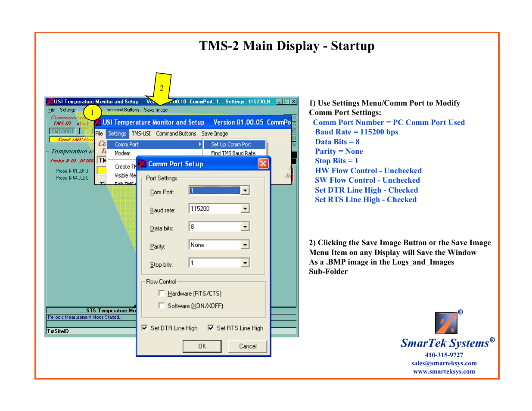This screenshot has height=411, width=532.
Task: Open the Settings menu in the main window
Action: (68, 110)
